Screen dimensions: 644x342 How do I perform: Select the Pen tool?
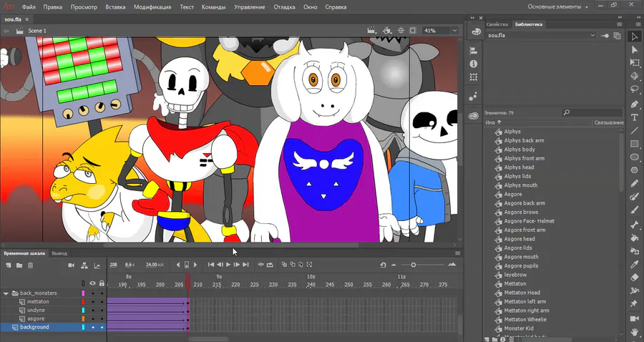click(x=635, y=104)
